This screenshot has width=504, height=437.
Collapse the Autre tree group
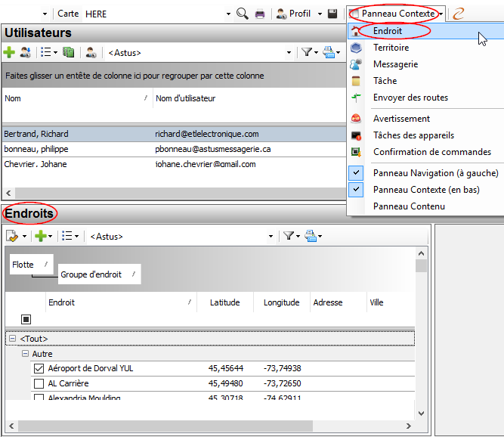pos(25,354)
